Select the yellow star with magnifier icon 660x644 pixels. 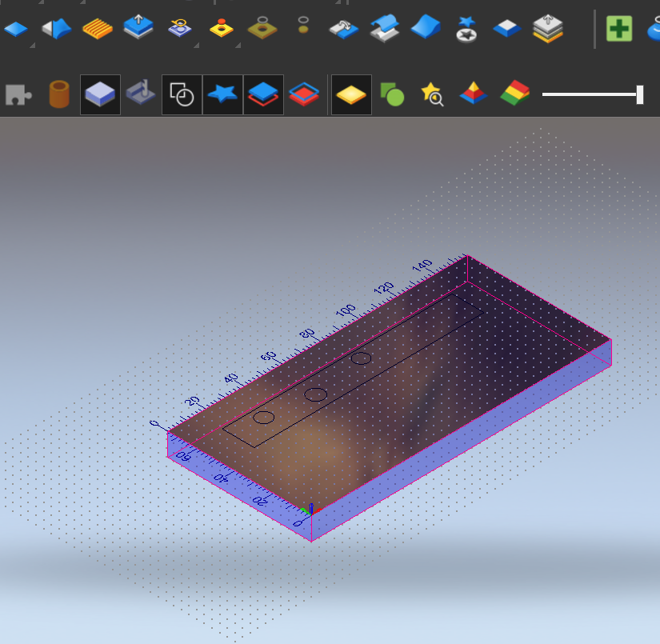[432, 94]
